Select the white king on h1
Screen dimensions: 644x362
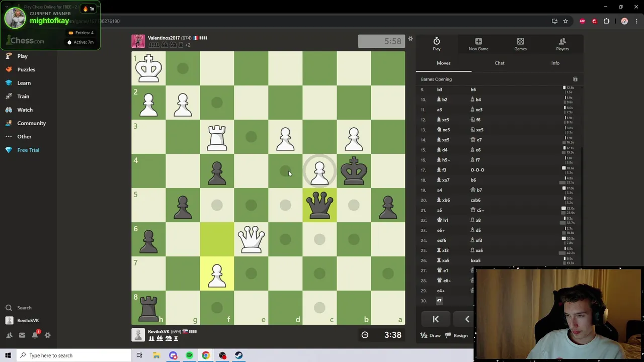click(148, 68)
